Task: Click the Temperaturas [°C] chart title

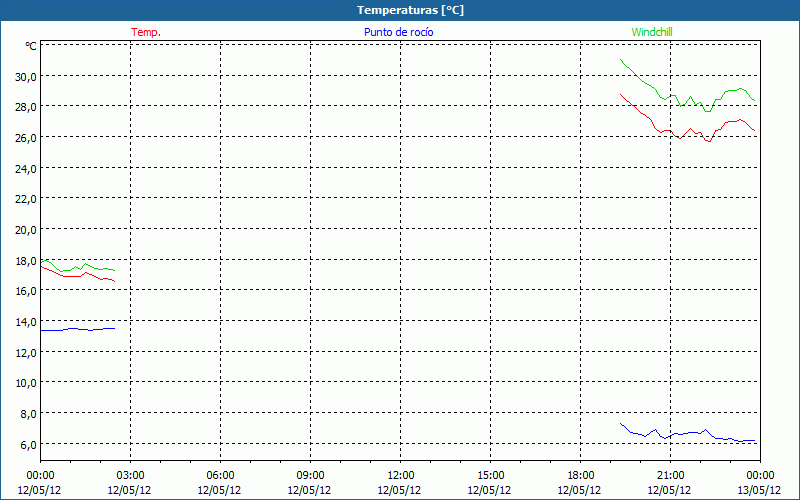Action: tap(410, 10)
